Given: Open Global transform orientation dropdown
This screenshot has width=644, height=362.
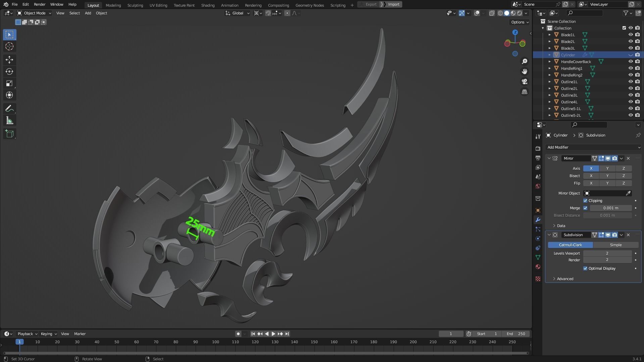Looking at the screenshot, I should (x=238, y=13).
